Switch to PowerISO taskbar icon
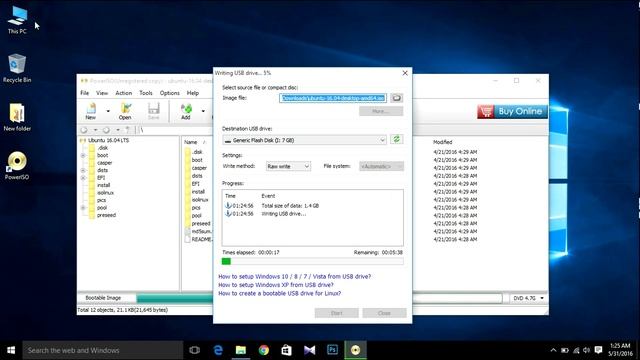Screen dimensions: 640x360 (x=356, y=350)
